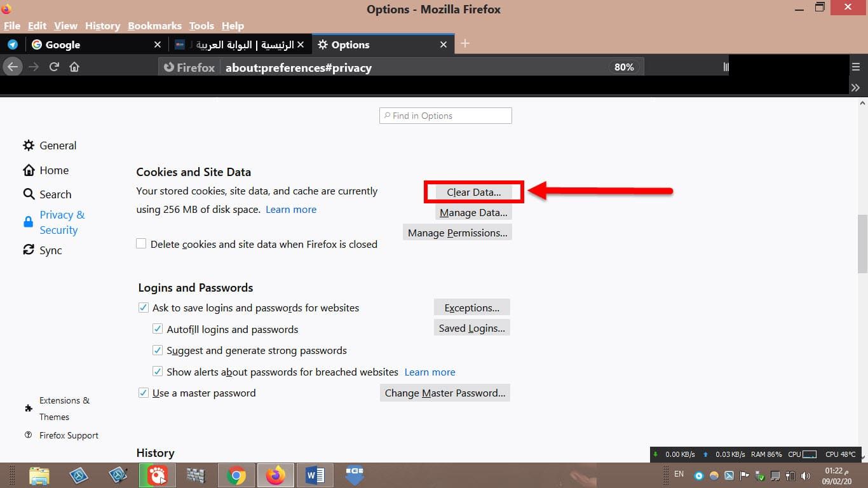
Task: Show more tools via the overflow chevron
Action: (x=855, y=88)
